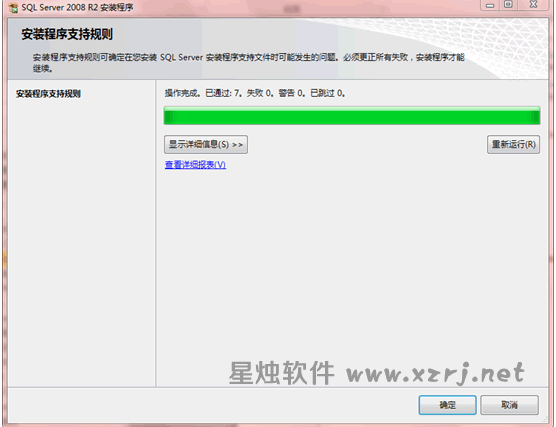
Task: Re-run checks using 重新运行(R) button
Action: [x=513, y=144]
